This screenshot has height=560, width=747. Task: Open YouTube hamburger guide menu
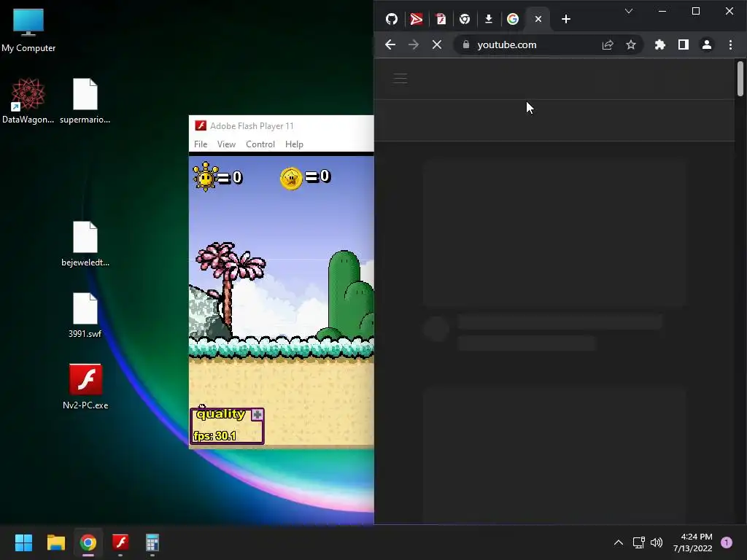400,79
